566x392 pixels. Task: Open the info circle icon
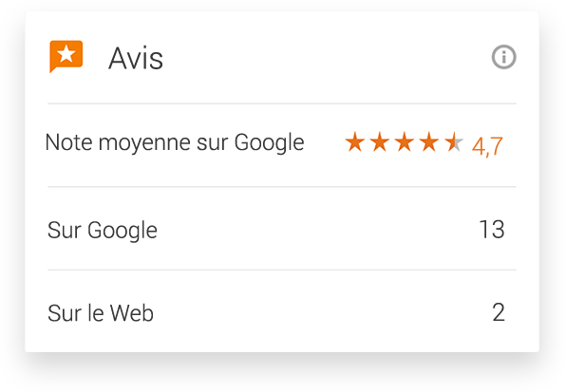coord(503,57)
